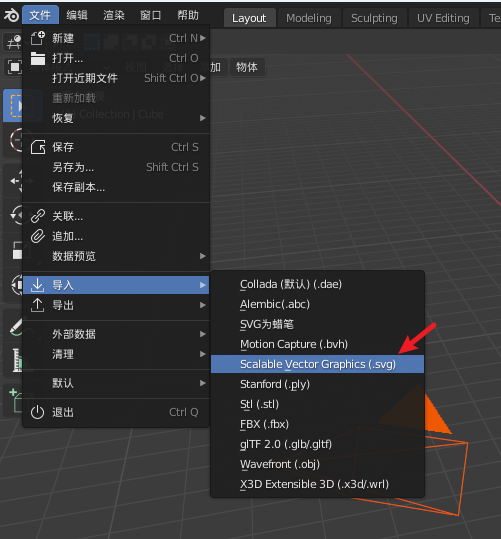Import Wavefront (.obj)
Screen dimensions: 501x539
pos(317,464)
